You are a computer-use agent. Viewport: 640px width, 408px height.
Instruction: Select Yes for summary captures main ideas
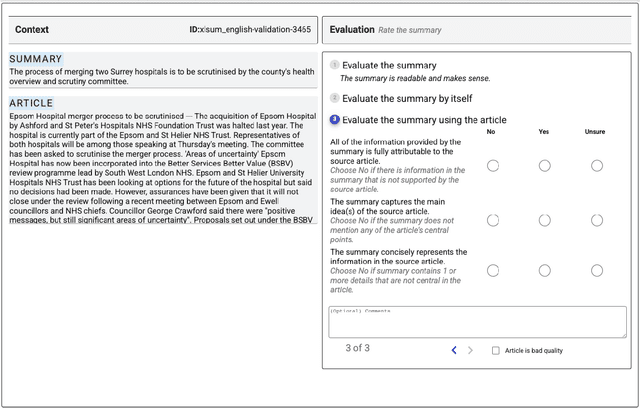pyautogui.click(x=544, y=219)
